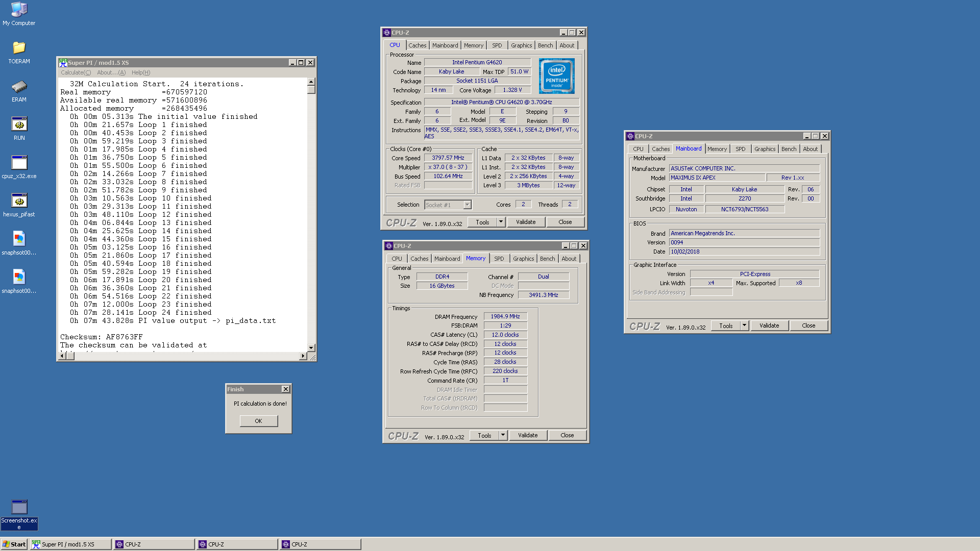Select the cpuz_x32.exe desktop icon

pos(19,167)
